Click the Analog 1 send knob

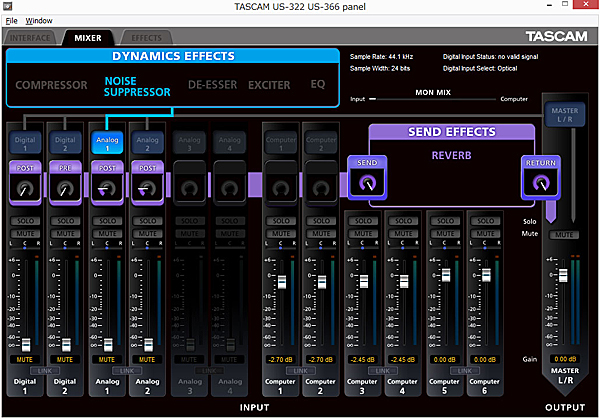107,189
